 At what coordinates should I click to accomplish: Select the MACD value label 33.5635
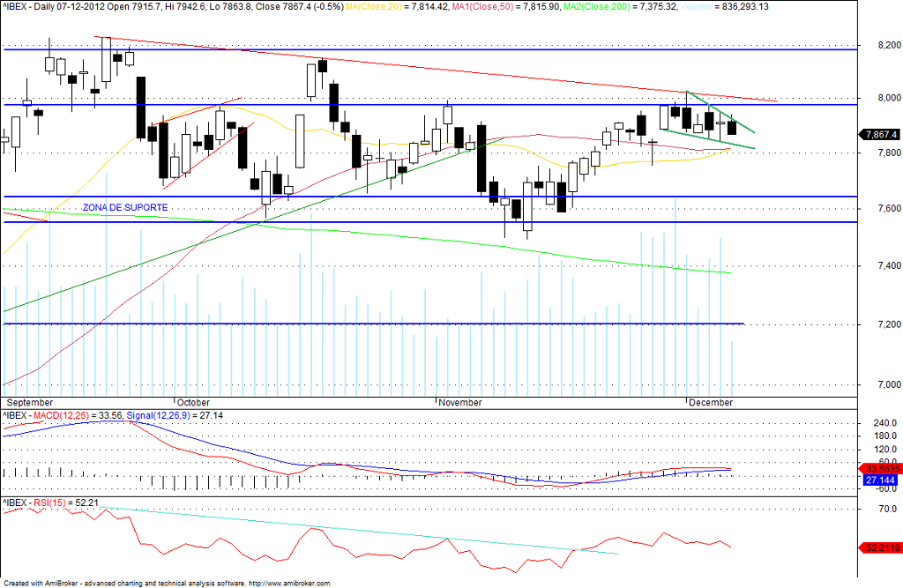[x=881, y=469]
